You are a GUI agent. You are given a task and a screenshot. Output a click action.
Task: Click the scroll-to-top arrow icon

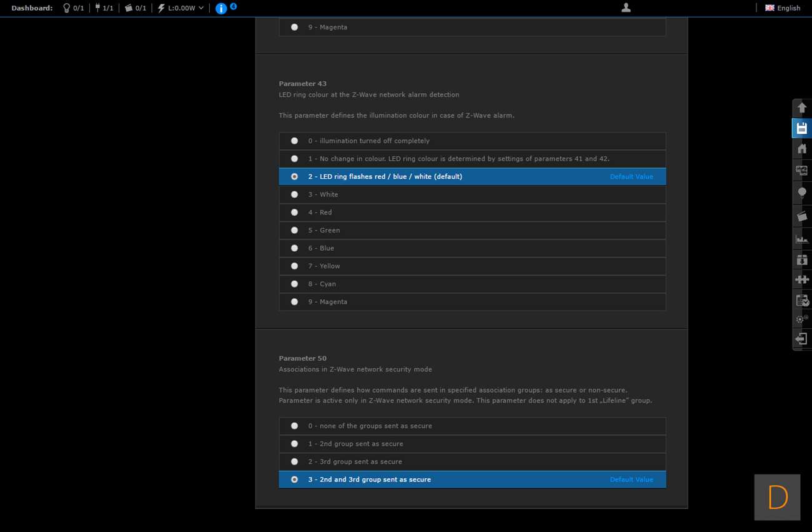802,108
